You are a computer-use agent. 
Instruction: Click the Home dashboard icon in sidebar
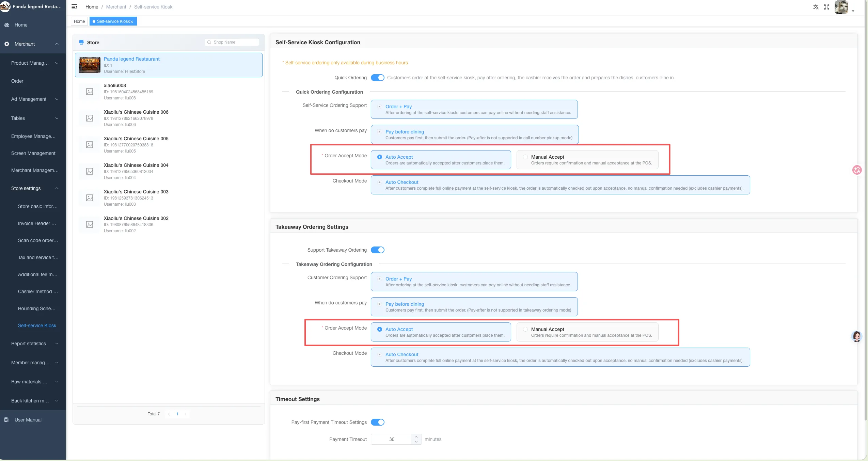7,25
